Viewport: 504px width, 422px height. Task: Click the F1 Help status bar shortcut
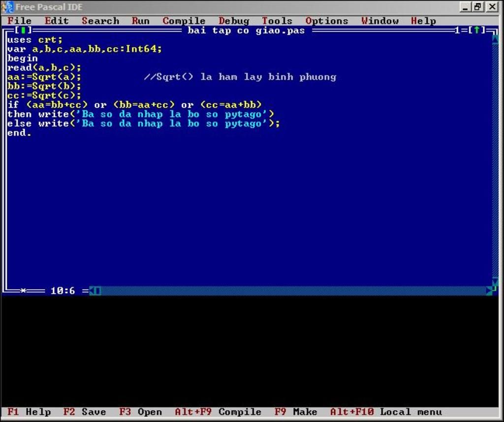(x=29, y=412)
